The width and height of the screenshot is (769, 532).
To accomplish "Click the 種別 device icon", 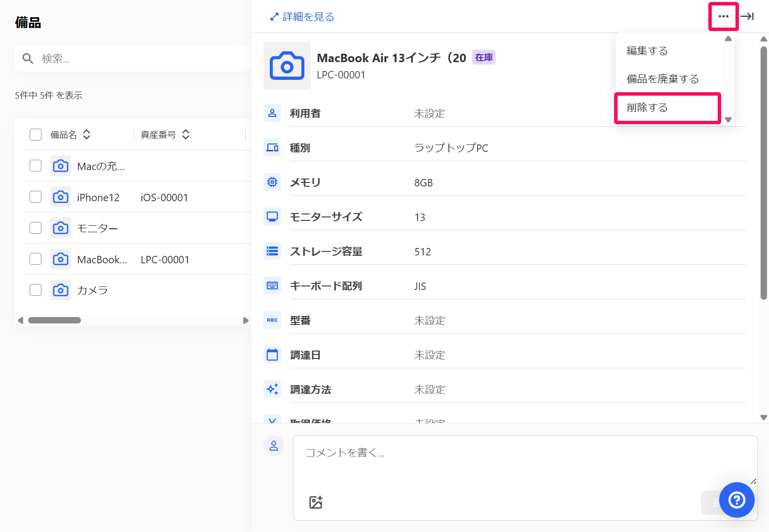I will click(272, 147).
